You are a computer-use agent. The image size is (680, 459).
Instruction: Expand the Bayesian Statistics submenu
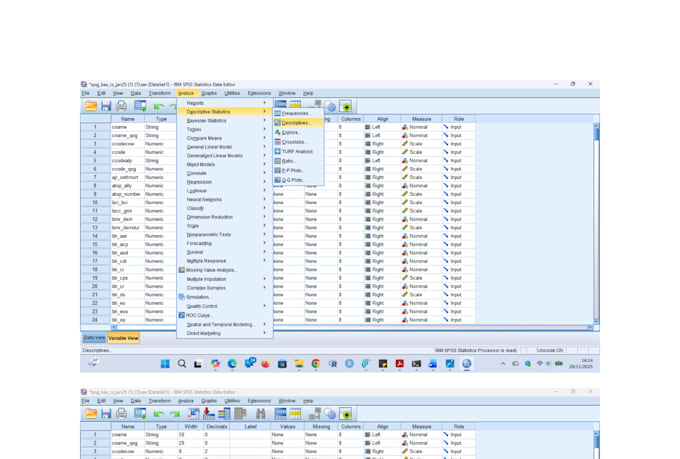(225, 121)
